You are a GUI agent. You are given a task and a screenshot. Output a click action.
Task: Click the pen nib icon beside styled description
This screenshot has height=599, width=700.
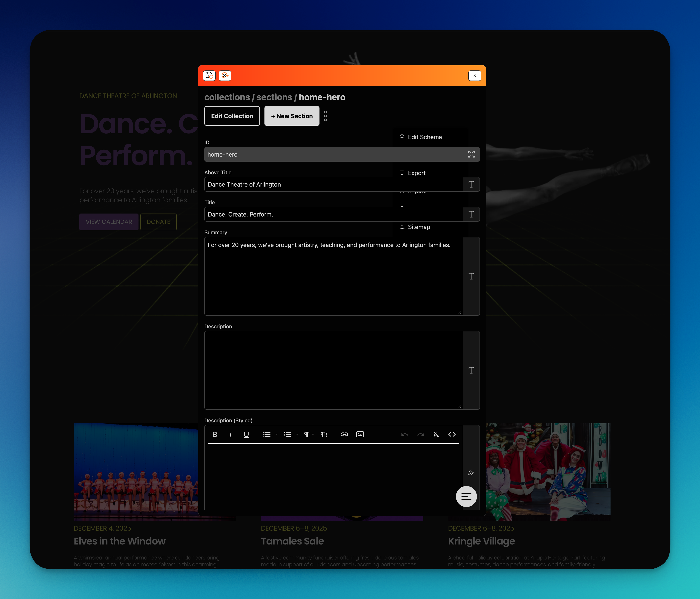pos(471,473)
